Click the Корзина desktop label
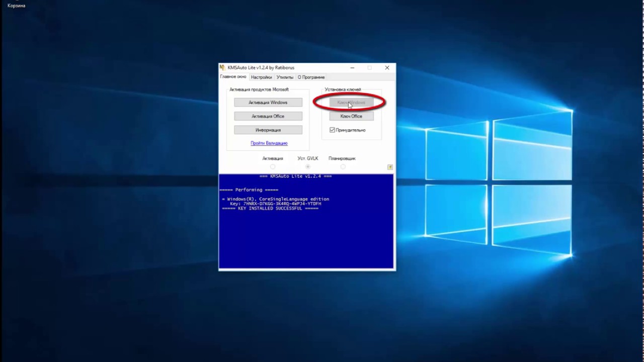644x362 pixels. pyautogui.click(x=17, y=6)
